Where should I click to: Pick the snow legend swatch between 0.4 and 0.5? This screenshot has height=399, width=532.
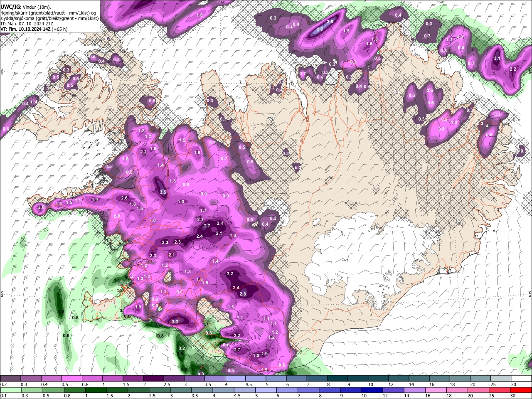(51, 379)
